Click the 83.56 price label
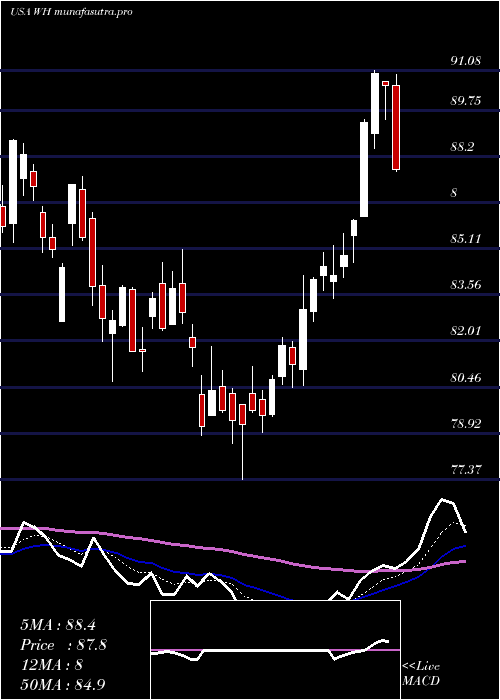 [466, 285]
